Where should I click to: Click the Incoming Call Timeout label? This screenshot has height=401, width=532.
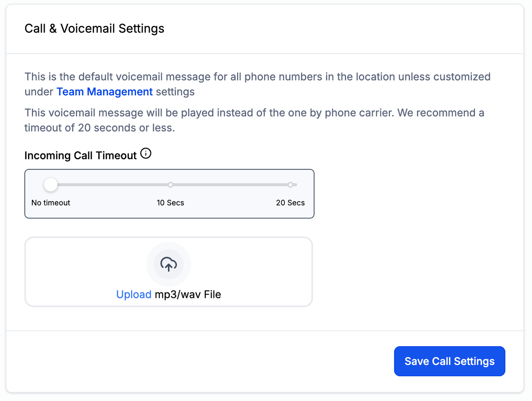click(x=81, y=155)
